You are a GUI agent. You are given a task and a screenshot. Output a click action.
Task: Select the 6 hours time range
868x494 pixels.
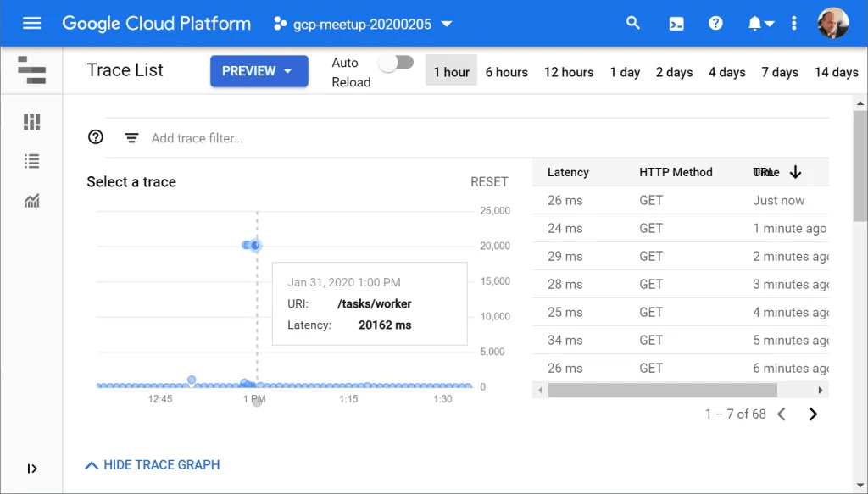pyautogui.click(x=506, y=72)
